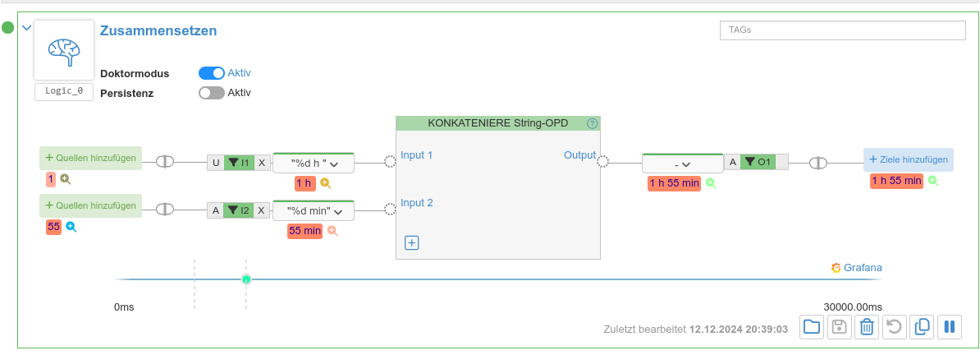The image size is (980, 355).
Task: Click the brain logic icon
Action: coord(64,50)
